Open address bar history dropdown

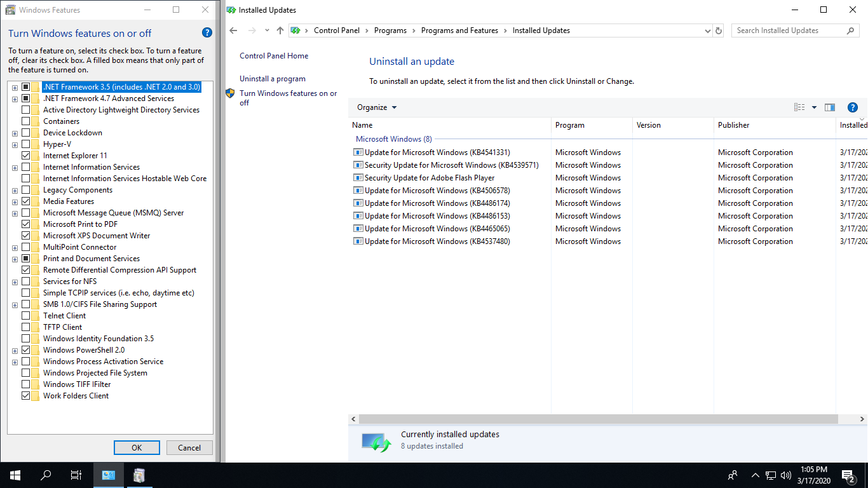708,30
